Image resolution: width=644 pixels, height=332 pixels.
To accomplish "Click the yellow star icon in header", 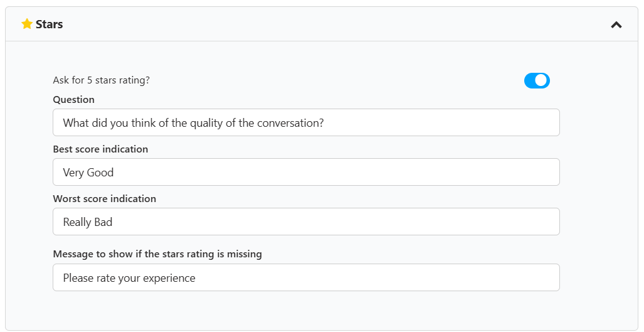I will click(x=27, y=24).
